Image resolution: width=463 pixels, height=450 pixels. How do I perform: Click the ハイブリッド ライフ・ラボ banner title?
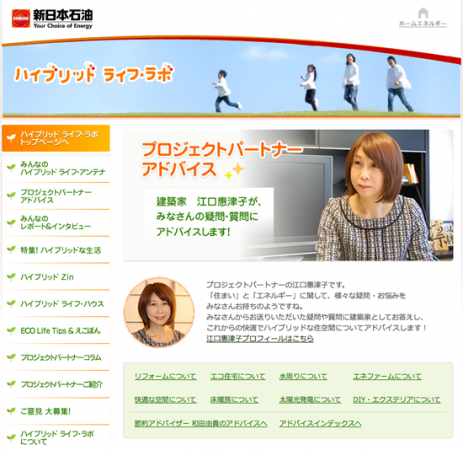click(x=94, y=73)
